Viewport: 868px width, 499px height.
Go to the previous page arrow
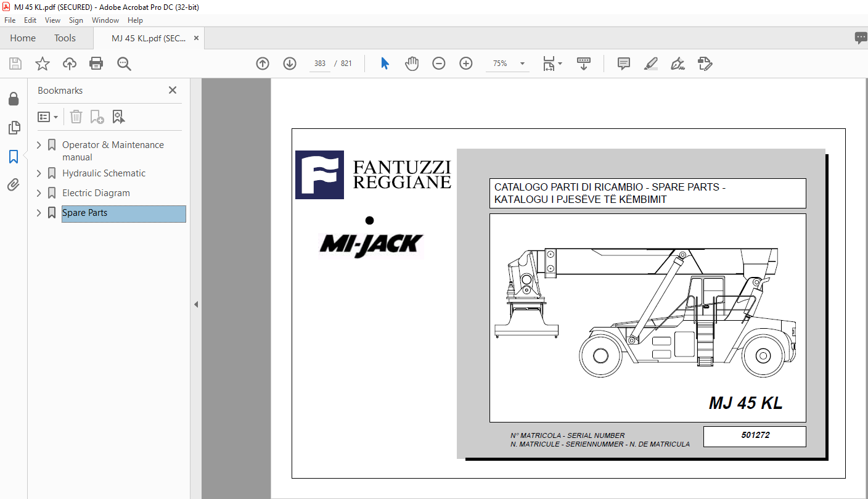tap(263, 64)
